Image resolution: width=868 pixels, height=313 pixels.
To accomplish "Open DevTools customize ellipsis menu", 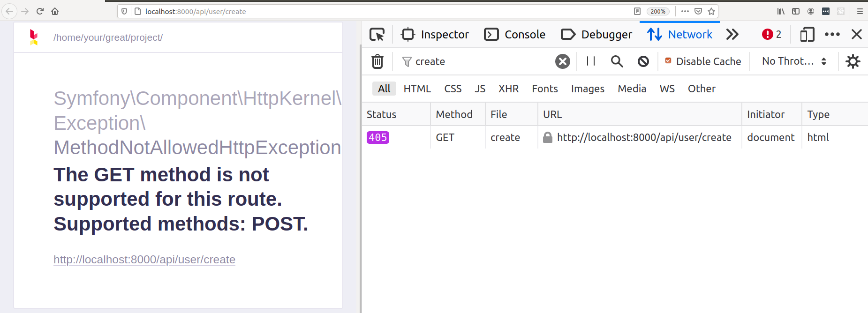I will coord(832,35).
